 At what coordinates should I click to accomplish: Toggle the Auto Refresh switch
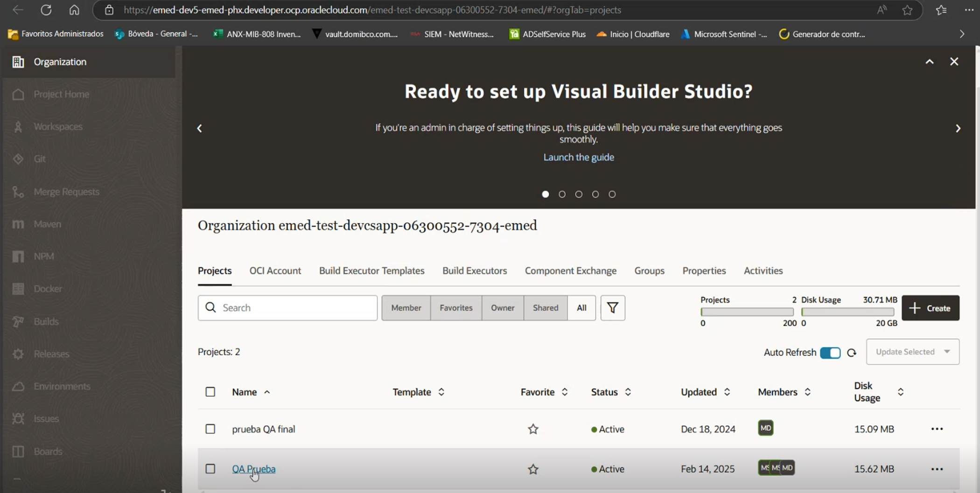tap(830, 353)
